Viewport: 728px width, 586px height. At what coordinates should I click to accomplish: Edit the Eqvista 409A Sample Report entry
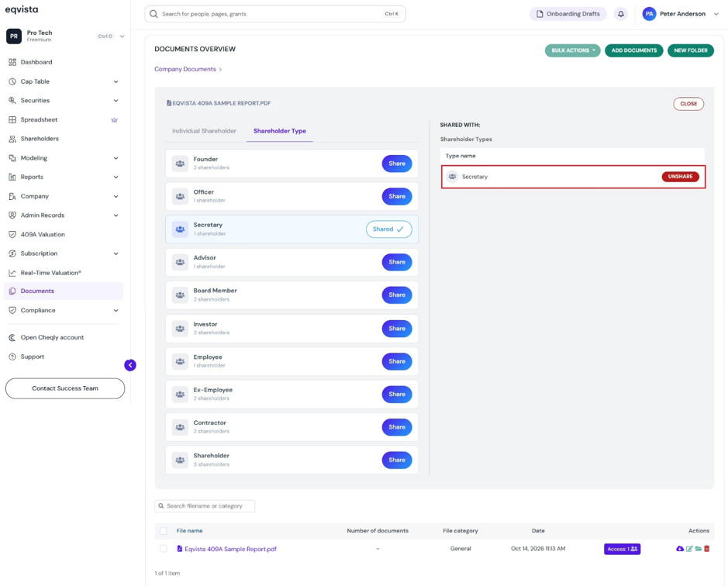coord(689,548)
